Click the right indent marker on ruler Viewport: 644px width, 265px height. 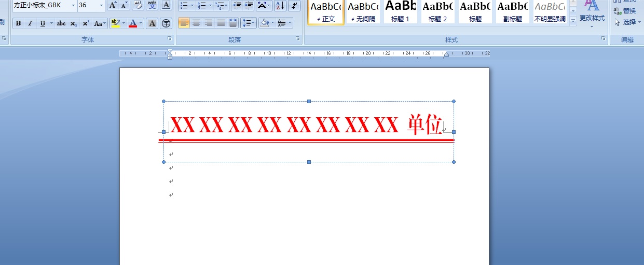click(x=446, y=54)
